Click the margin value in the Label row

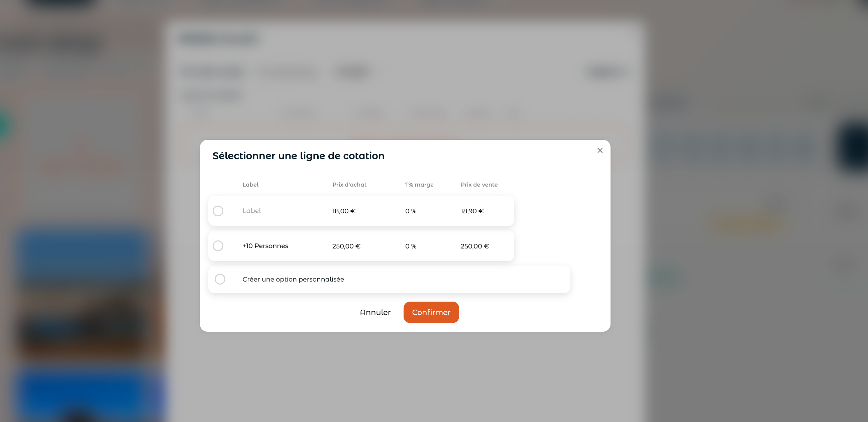(x=411, y=211)
